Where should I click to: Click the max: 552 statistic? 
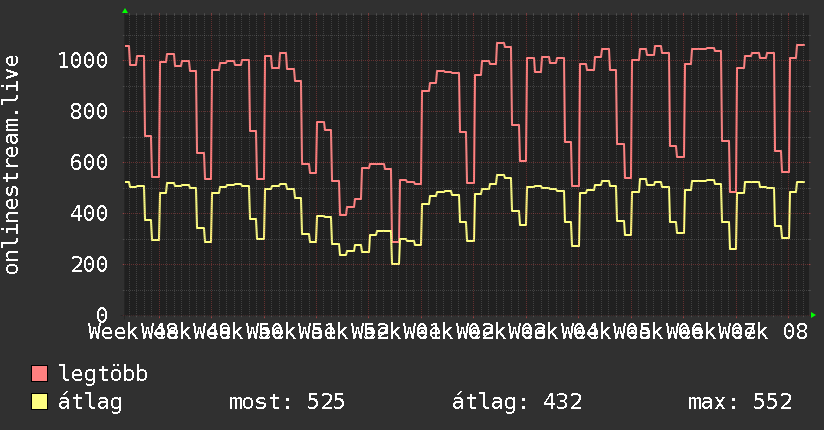tap(740, 402)
